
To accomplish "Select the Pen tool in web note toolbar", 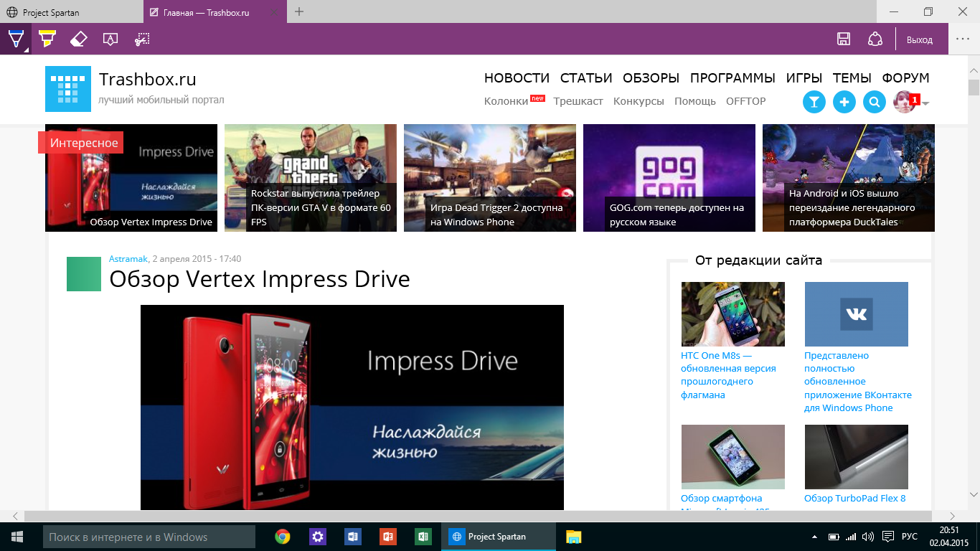I will tap(16, 39).
